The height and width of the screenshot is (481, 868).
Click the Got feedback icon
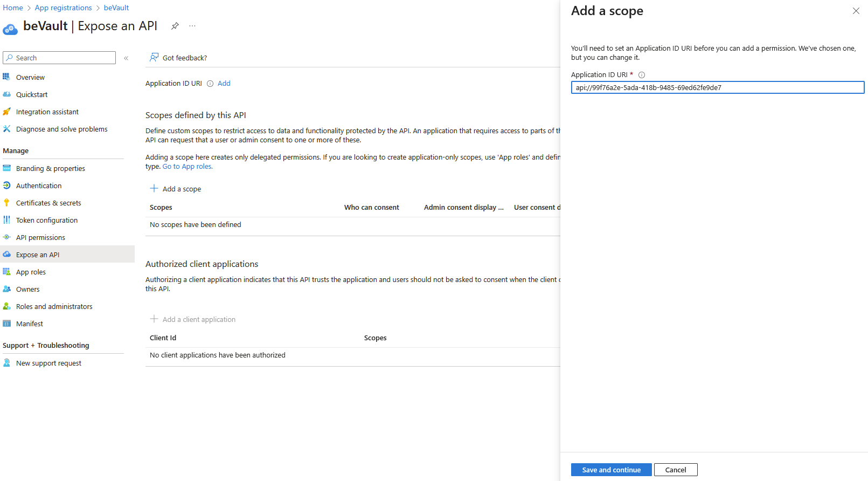pyautogui.click(x=154, y=58)
